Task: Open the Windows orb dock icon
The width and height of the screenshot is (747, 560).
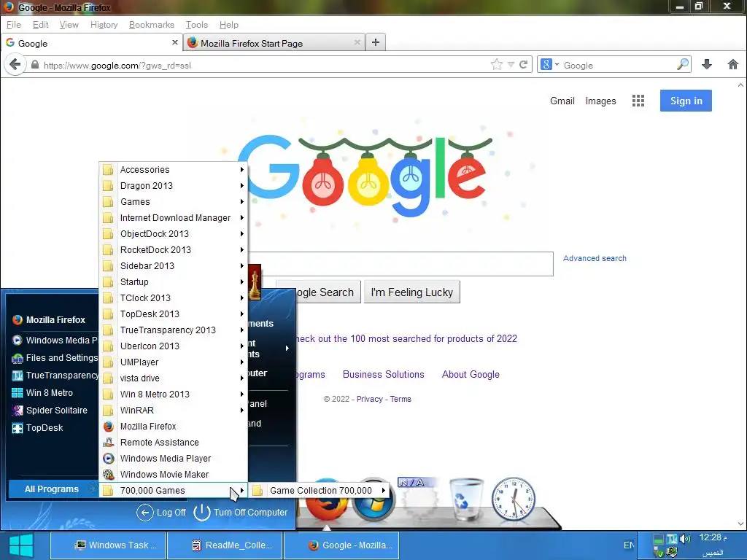Action: tap(373, 499)
